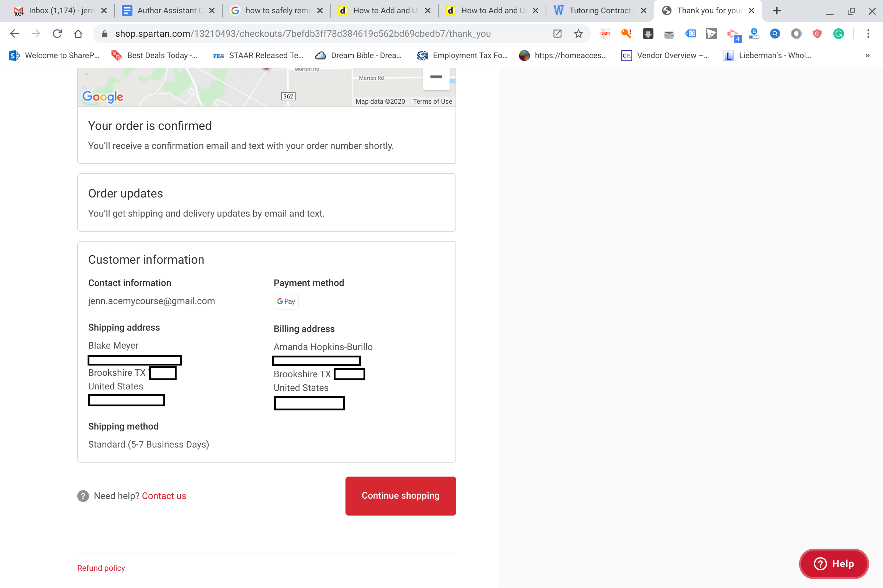
Task: Click the Contact us hyperlink
Action: 164,495
